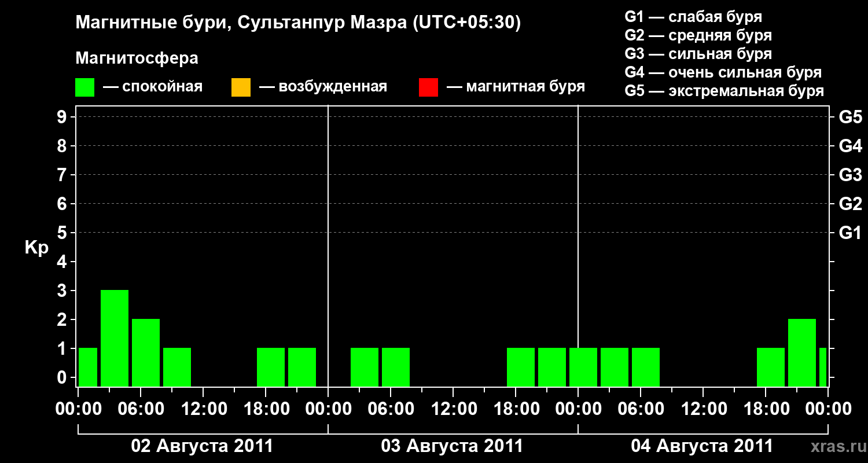Click the right-axis 'G1' storm level label
The width and height of the screenshot is (868, 463).
coord(850,233)
